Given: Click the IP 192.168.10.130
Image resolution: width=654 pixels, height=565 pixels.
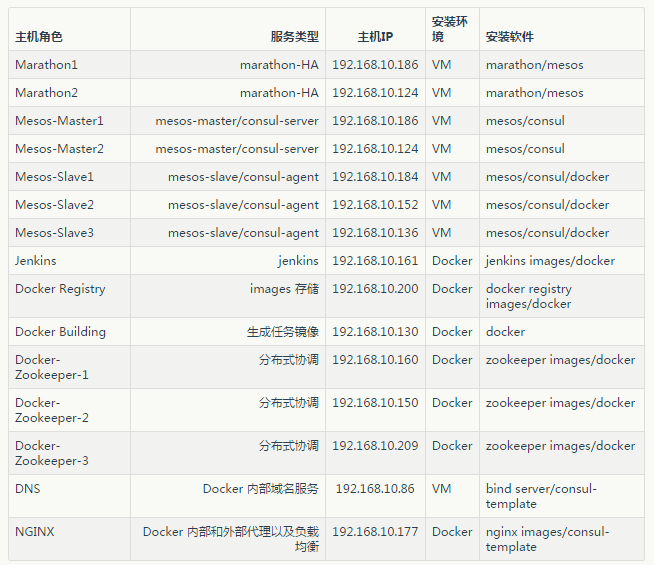Looking at the screenshot, I should click(x=375, y=332).
